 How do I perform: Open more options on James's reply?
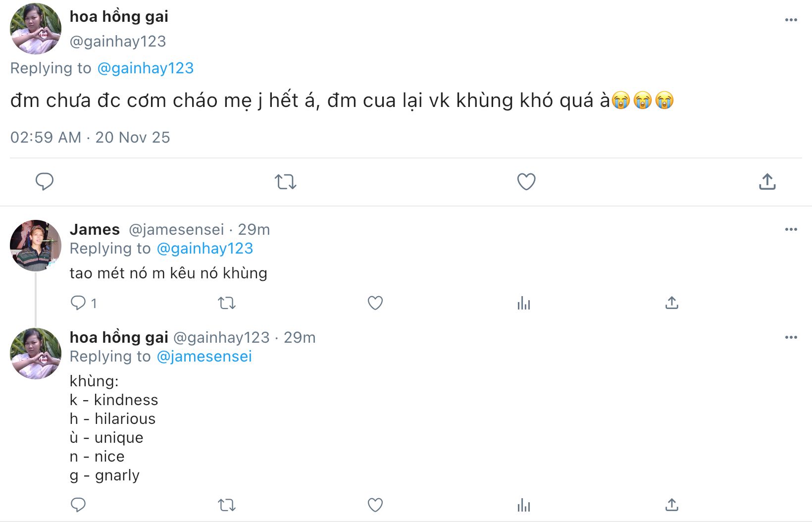pos(791,229)
